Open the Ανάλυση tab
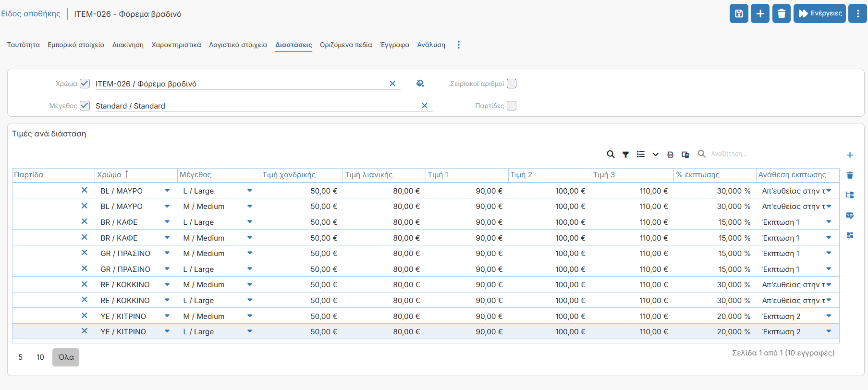The width and height of the screenshot is (868, 390). 431,45
